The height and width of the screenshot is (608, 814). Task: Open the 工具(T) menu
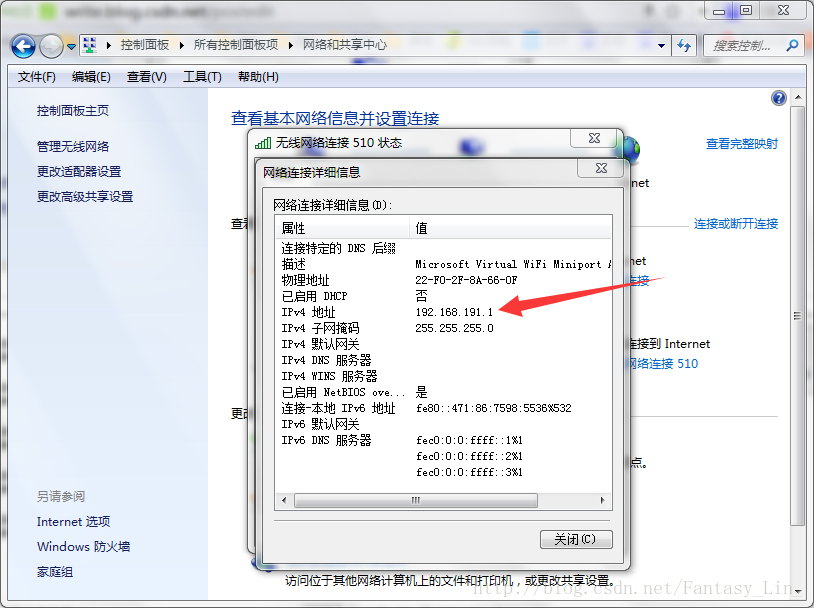pyautogui.click(x=202, y=77)
